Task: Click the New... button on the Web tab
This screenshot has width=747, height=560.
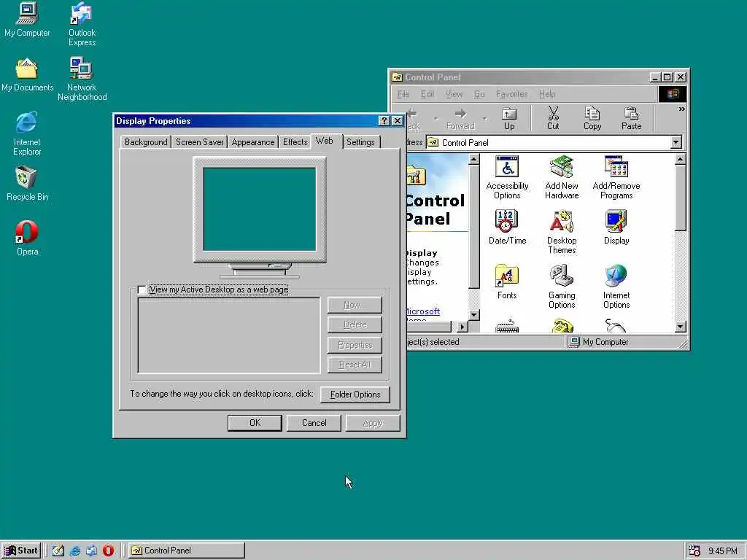Action: [355, 305]
